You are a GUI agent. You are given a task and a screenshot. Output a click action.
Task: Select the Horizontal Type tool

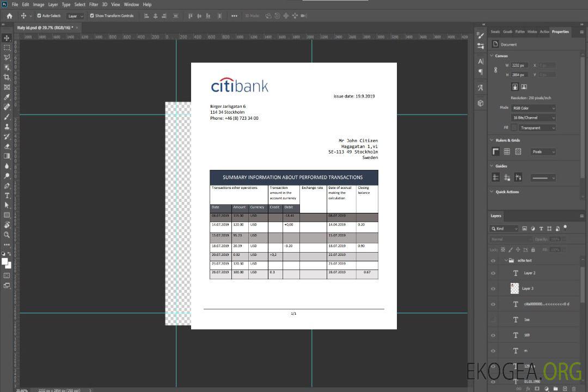(7, 195)
